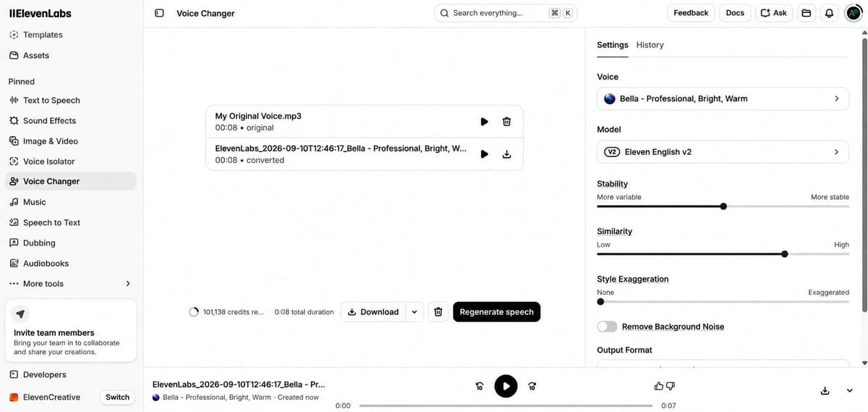The width and height of the screenshot is (868, 412).
Task: Open the folder icon in header
Action: [x=806, y=13]
